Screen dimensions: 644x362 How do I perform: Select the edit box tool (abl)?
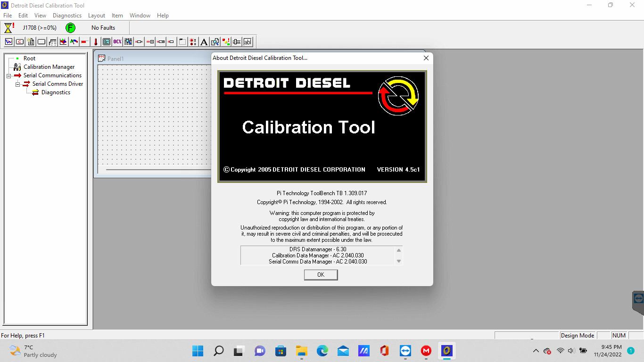[247, 41]
